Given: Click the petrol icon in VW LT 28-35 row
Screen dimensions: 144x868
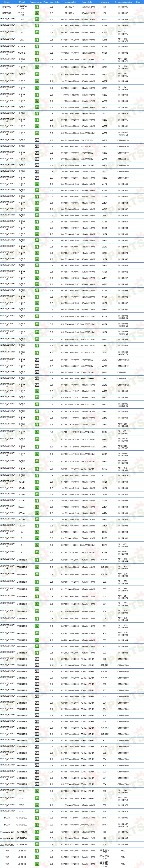Looking at the screenshot, I should click(37, 851).
